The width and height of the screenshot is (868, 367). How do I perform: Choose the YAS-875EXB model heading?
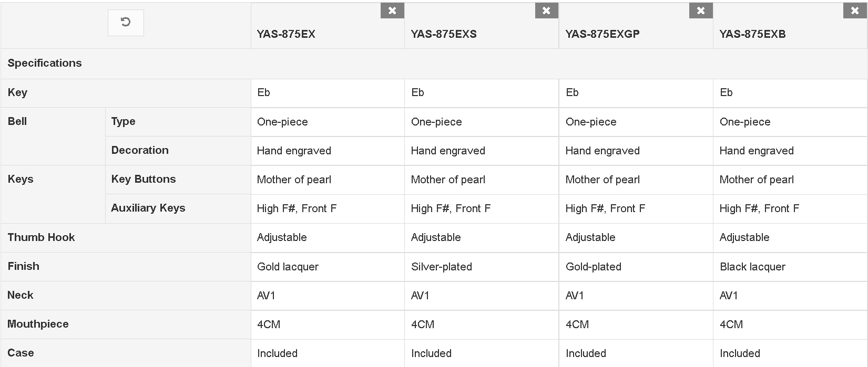[752, 34]
